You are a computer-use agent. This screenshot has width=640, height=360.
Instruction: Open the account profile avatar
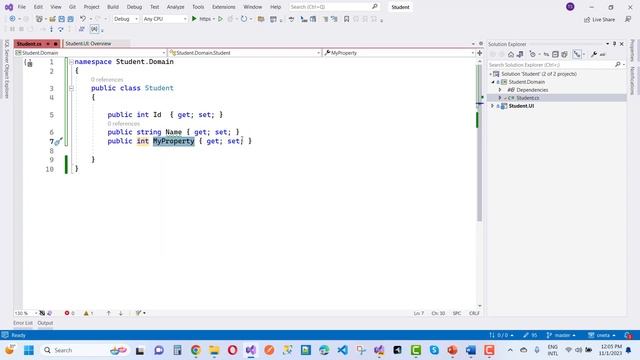click(570, 7)
